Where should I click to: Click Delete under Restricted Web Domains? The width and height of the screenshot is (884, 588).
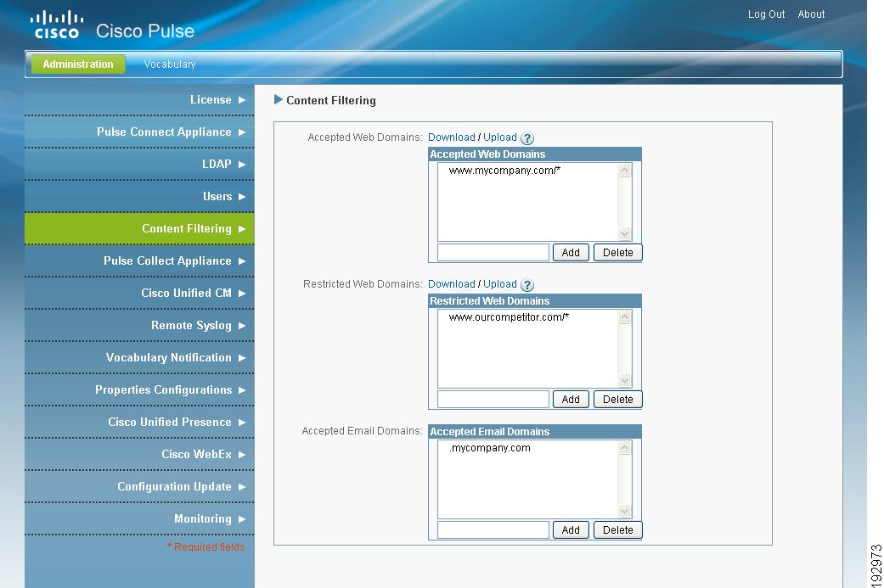617,399
